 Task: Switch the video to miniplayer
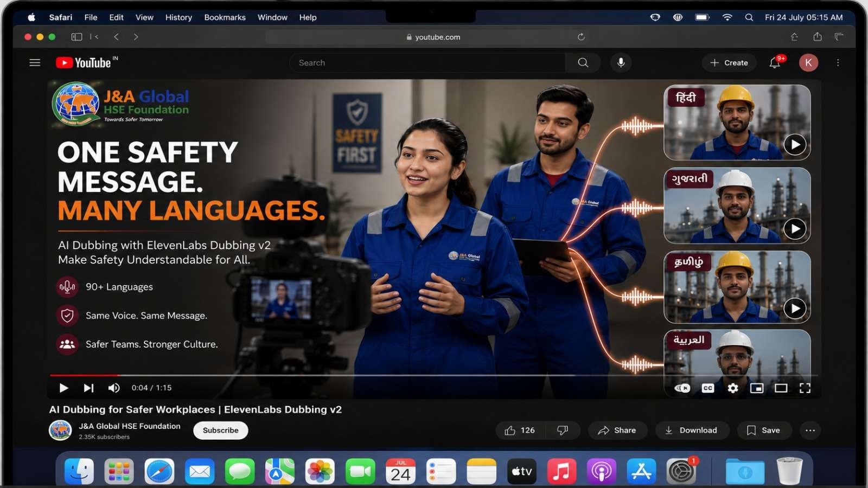pos(757,388)
